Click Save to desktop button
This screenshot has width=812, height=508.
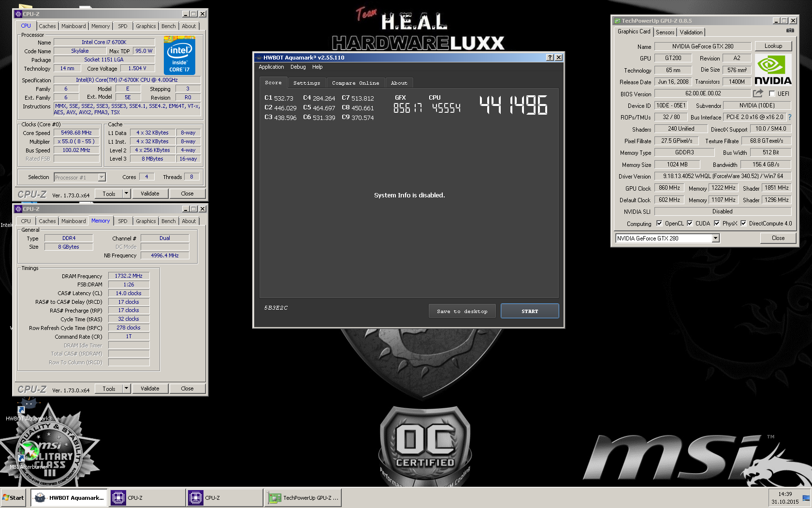pyautogui.click(x=462, y=311)
